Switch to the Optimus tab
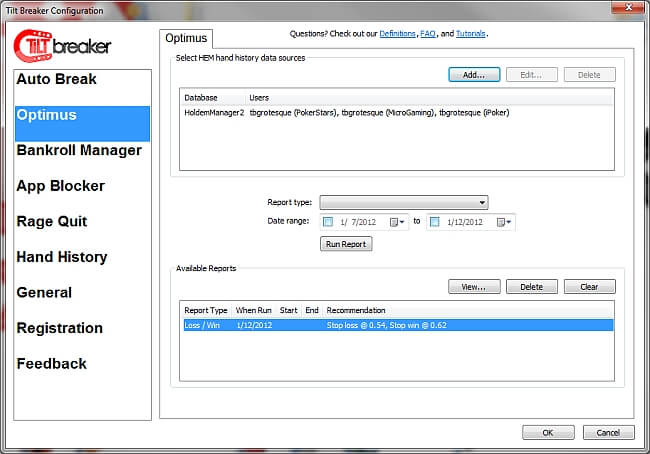The height and width of the screenshot is (454, 650). [185, 38]
